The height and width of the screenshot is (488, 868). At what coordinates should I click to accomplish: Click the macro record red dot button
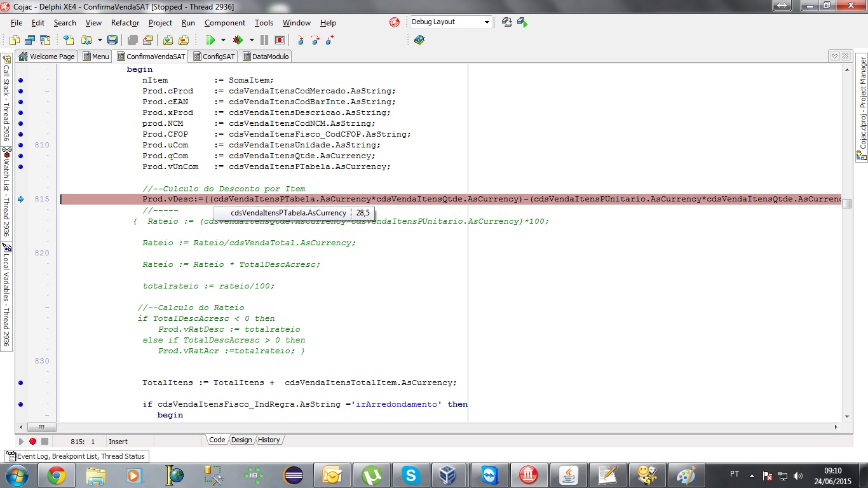click(32, 441)
